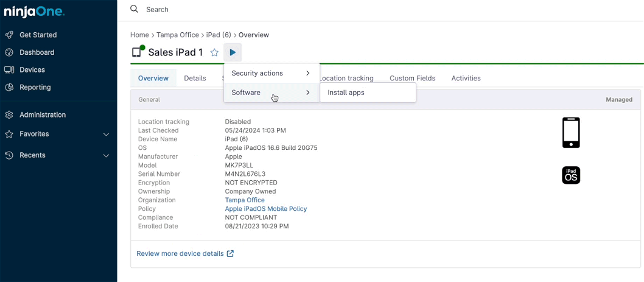The height and width of the screenshot is (282, 644).
Task: Click Tampa Office in breadcrumb
Action: (178, 35)
